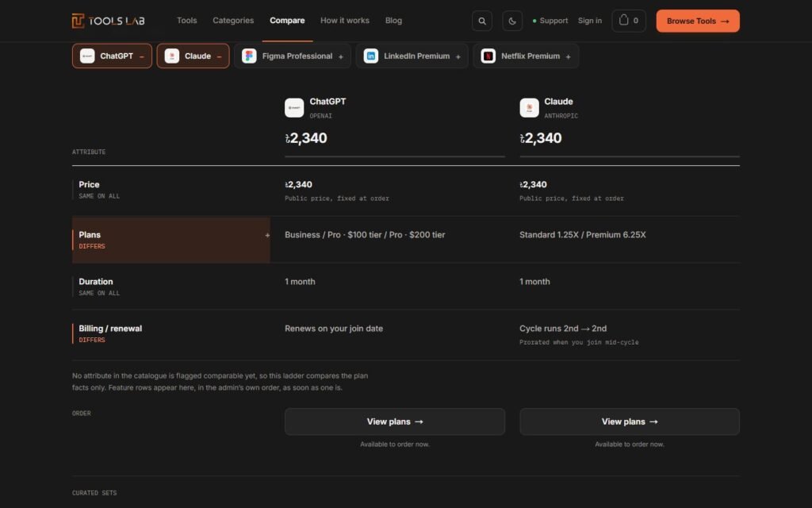
Task: Click Claude column header logo
Action: pos(529,108)
